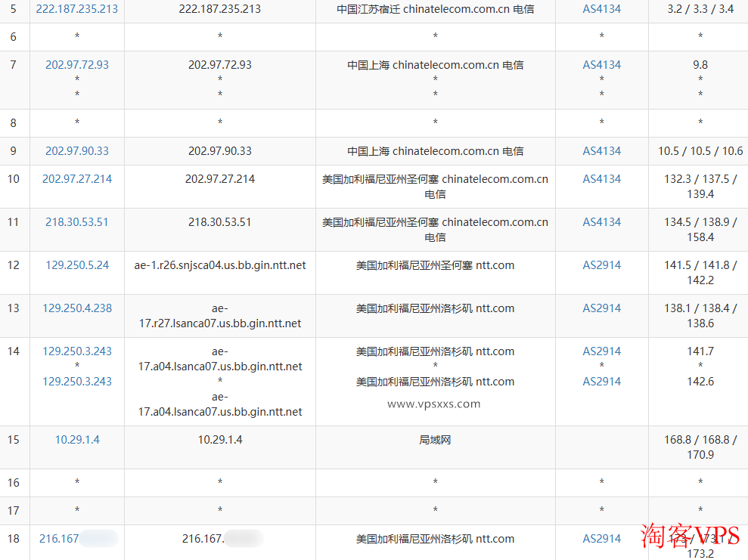Click AS4134 in the hop 9 row
Screen dimensions: 748x560
point(601,151)
